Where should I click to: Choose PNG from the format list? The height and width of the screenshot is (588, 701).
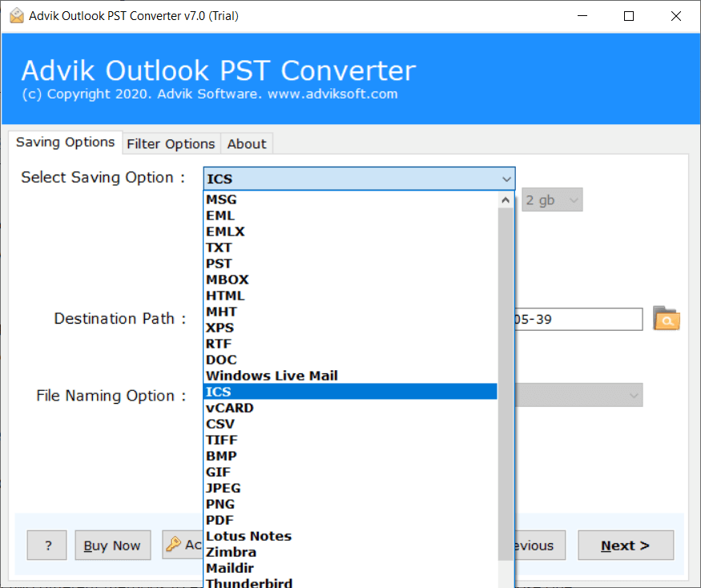click(351, 505)
